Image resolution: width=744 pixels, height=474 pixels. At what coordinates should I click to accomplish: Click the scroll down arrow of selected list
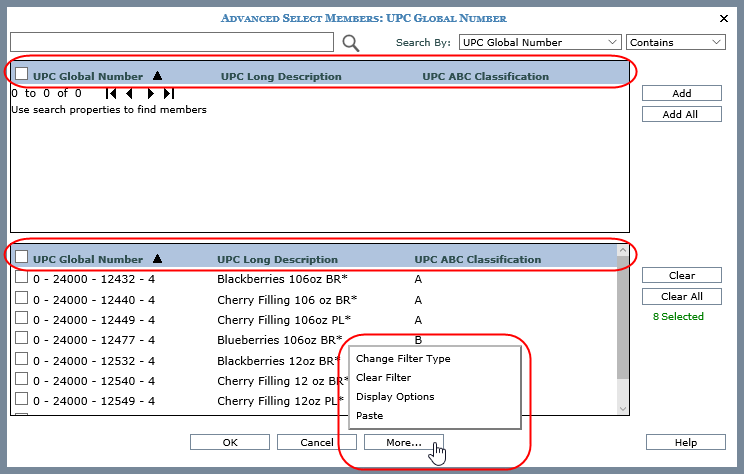click(623, 409)
